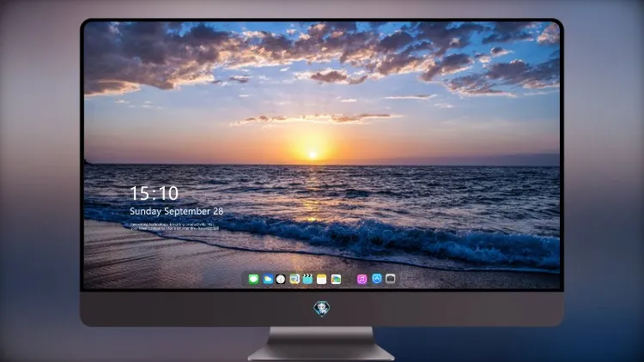Open the Camera app in the dock
The height and width of the screenshot is (362, 644).
tap(390, 279)
